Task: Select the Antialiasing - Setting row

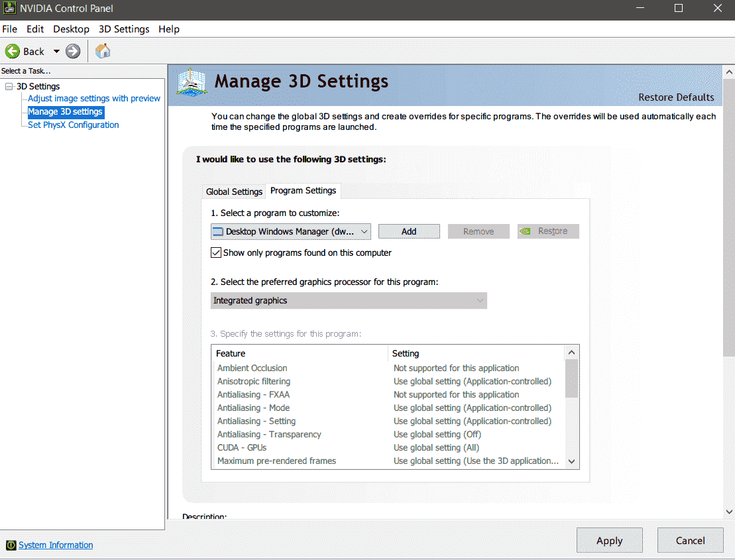Action: tap(388, 421)
